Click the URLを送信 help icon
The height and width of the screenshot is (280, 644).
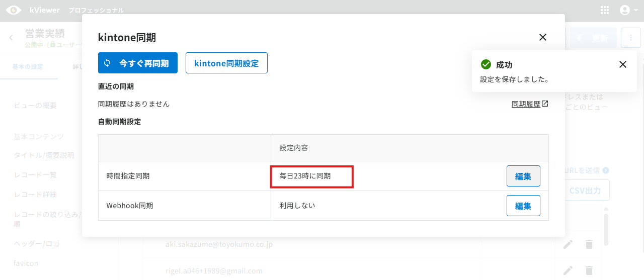pyautogui.click(x=606, y=170)
